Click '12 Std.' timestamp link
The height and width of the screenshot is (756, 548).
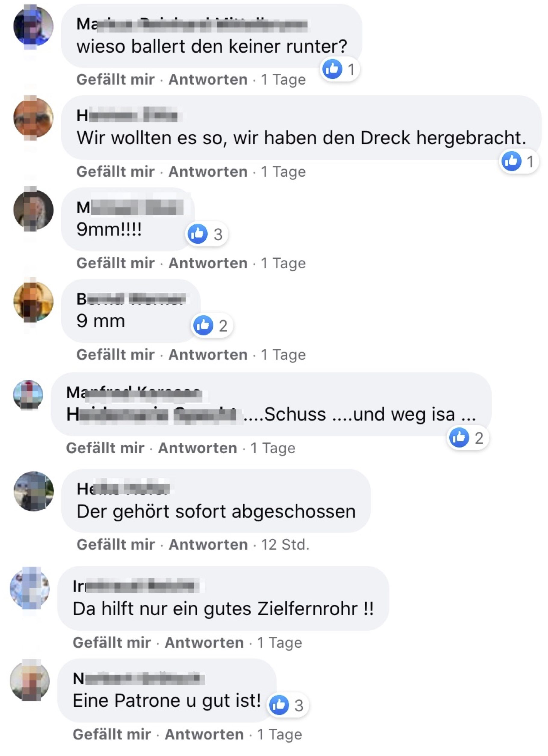(285, 545)
